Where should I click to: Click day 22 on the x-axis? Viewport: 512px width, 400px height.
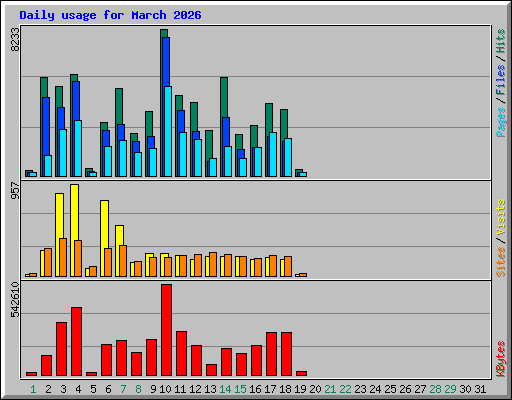click(x=345, y=389)
